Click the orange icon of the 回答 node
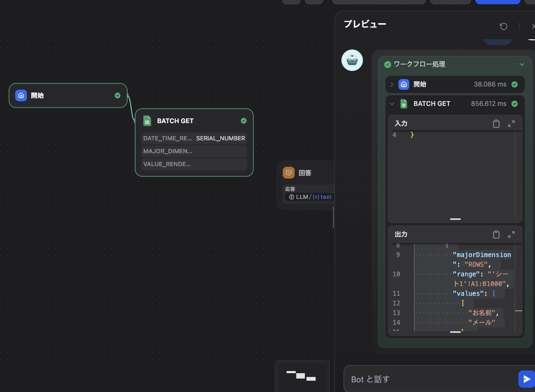 pyautogui.click(x=289, y=173)
